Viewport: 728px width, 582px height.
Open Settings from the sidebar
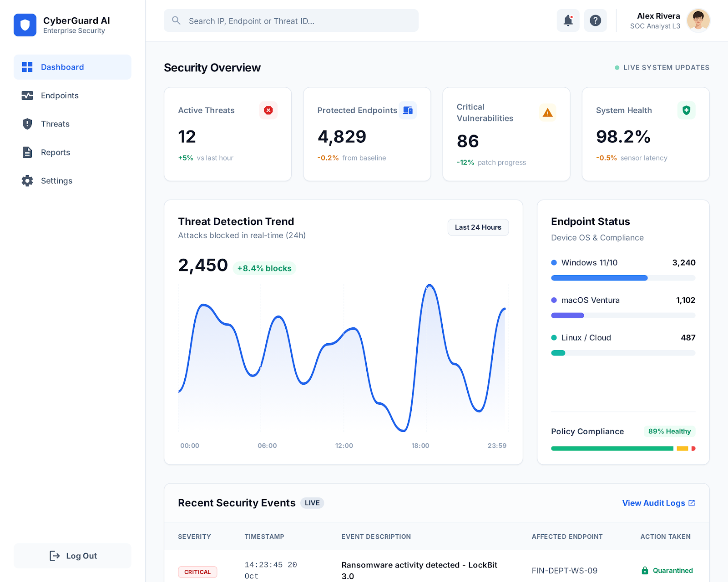click(56, 181)
